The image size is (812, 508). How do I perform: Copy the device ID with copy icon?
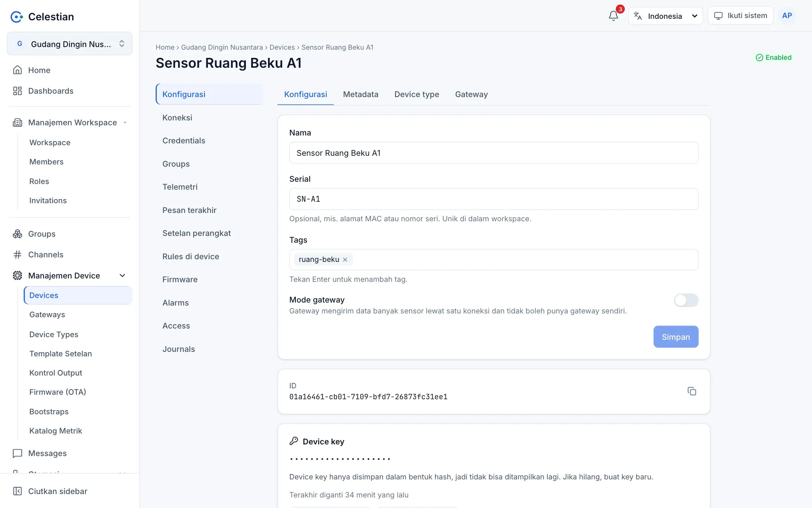click(692, 391)
